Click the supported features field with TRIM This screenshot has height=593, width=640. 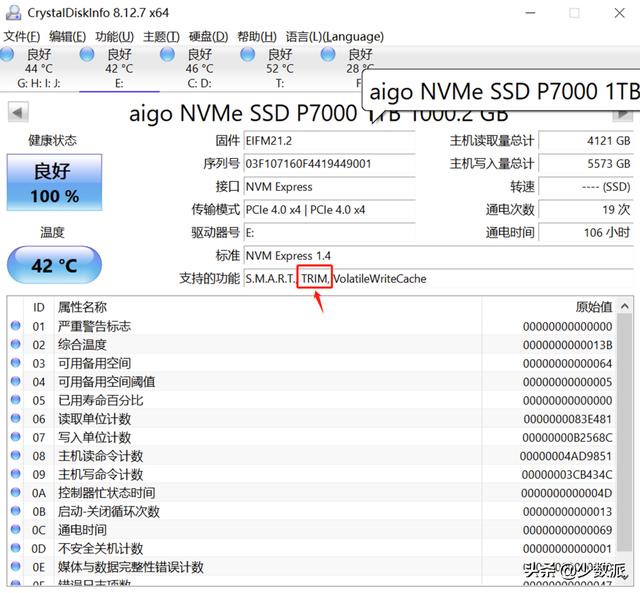[438, 279]
